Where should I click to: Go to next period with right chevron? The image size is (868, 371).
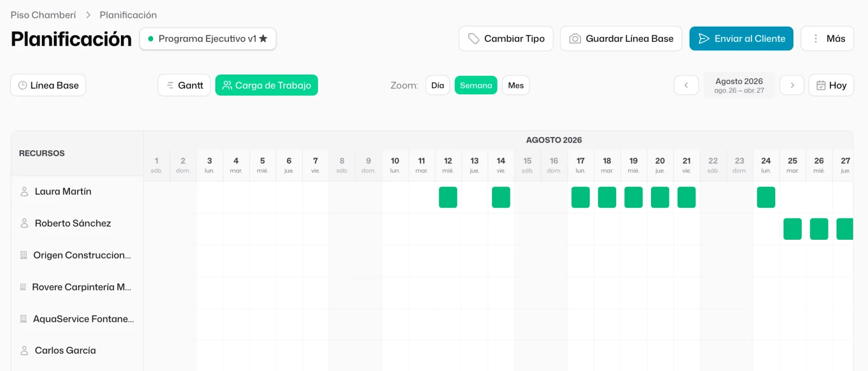pos(792,85)
